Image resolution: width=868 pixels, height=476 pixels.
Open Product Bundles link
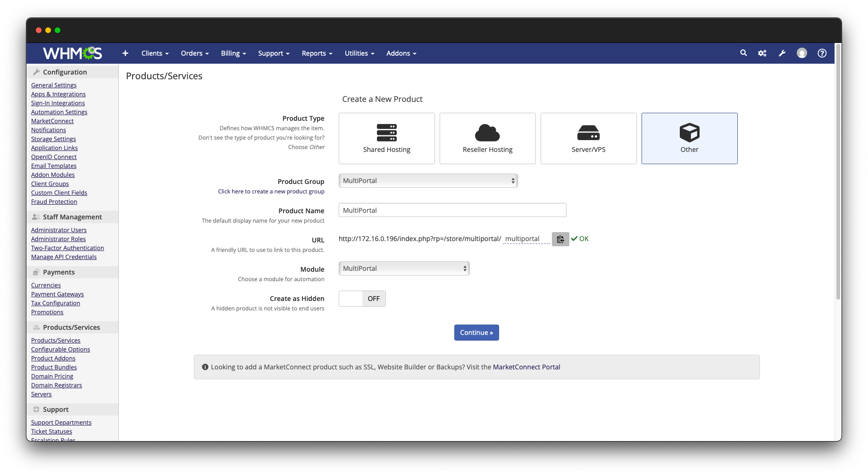[54, 367]
